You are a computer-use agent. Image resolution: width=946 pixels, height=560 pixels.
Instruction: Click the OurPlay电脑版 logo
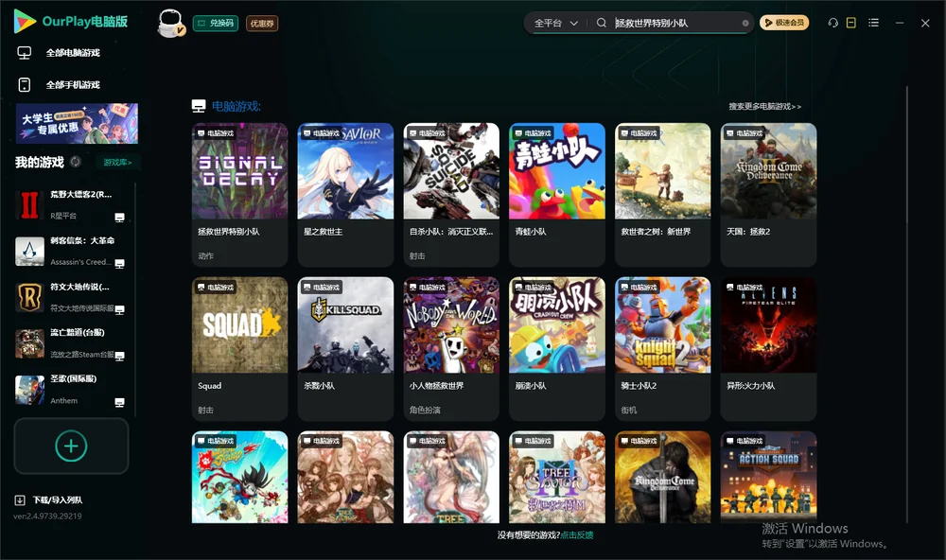[71, 22]
